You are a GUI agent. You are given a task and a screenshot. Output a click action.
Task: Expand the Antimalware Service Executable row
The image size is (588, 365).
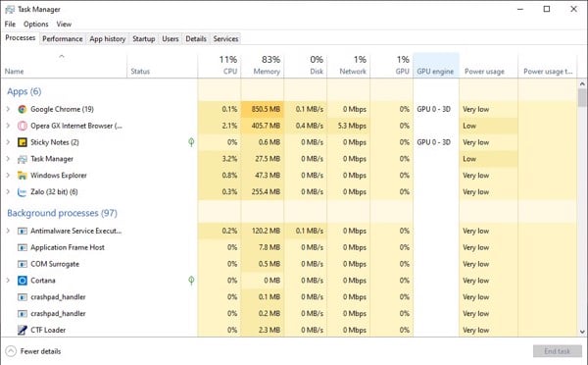click(8, 231)
